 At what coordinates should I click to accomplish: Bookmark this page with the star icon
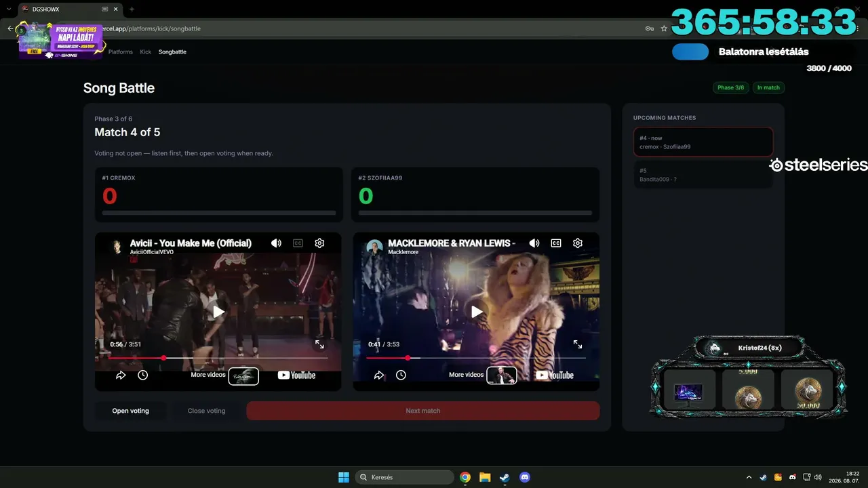click(x=664, y=28)
